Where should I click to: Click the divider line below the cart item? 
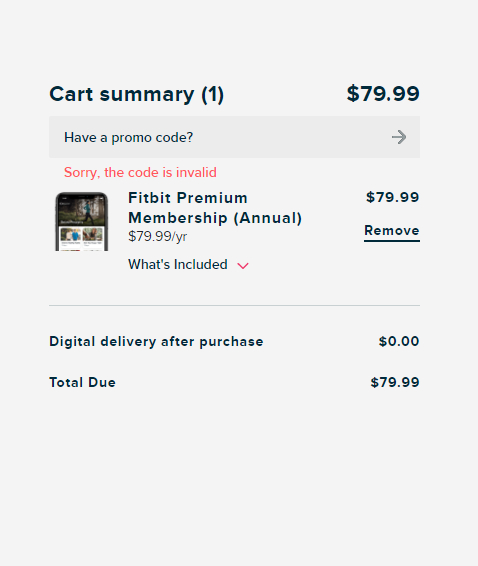coord(234,305)
